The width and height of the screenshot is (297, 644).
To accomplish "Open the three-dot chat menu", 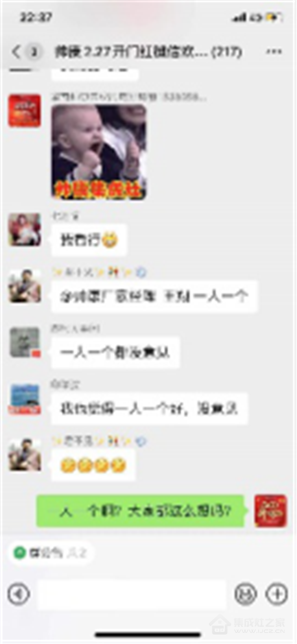I will tap(274, 51).
